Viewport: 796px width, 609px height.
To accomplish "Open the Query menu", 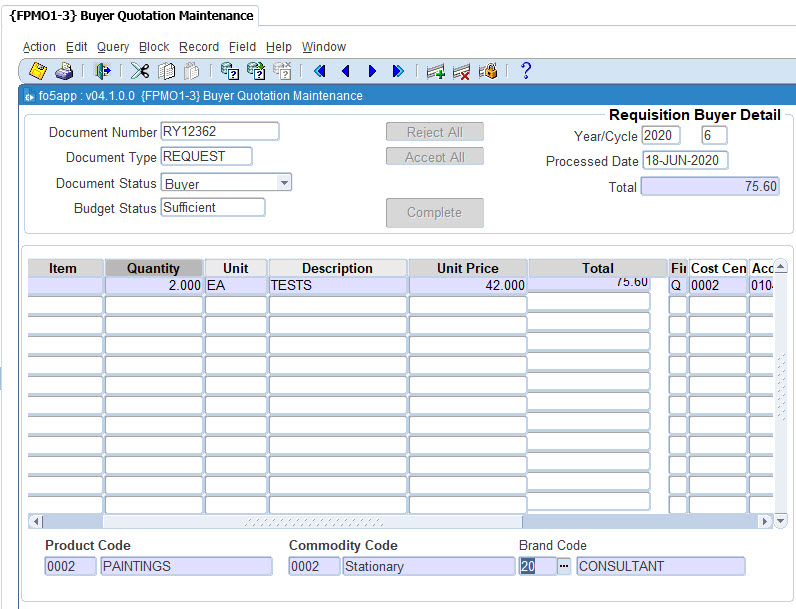I will (113, 47).
